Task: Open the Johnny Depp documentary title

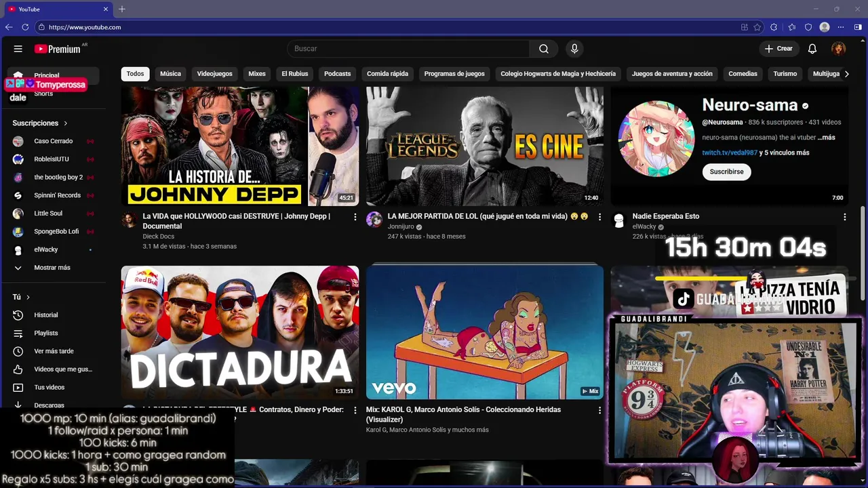Action: pyautogui.click(x=237, y=221)
